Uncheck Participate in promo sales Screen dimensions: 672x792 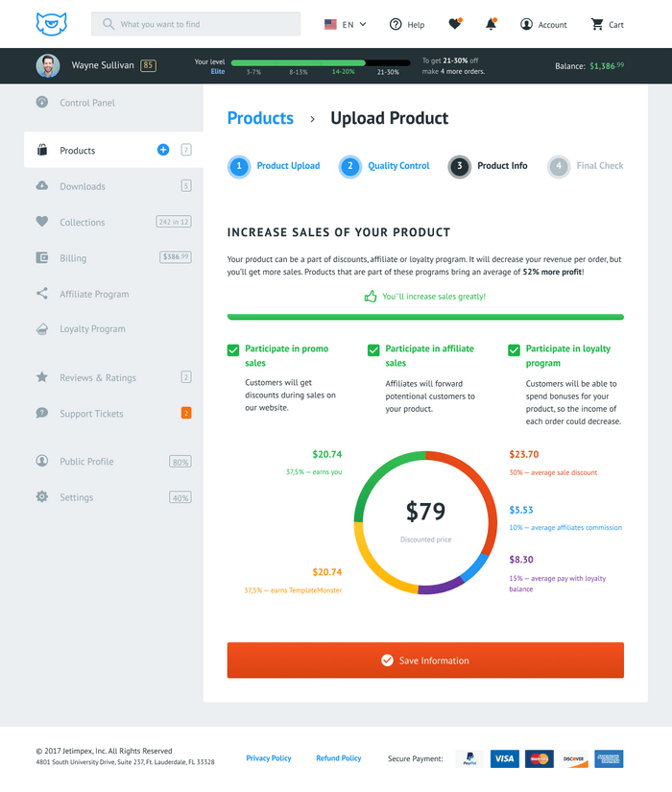(x=233, y=350)
